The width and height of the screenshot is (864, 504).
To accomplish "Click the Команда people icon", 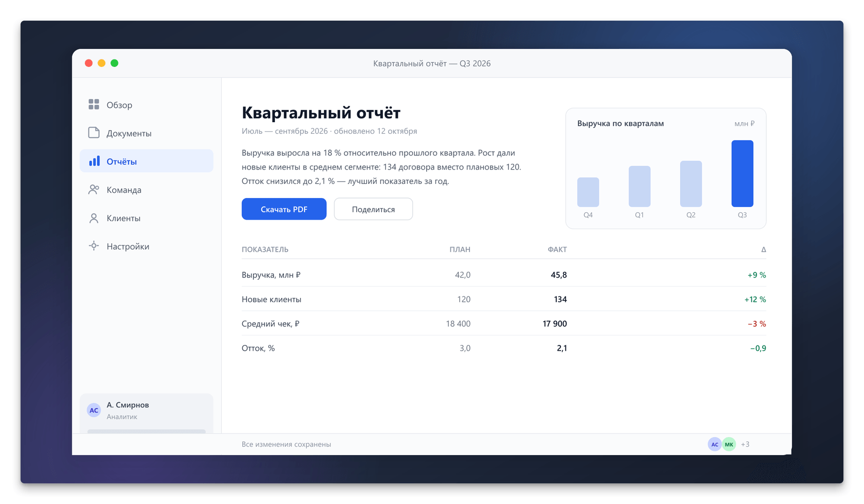I will point(94,190).
